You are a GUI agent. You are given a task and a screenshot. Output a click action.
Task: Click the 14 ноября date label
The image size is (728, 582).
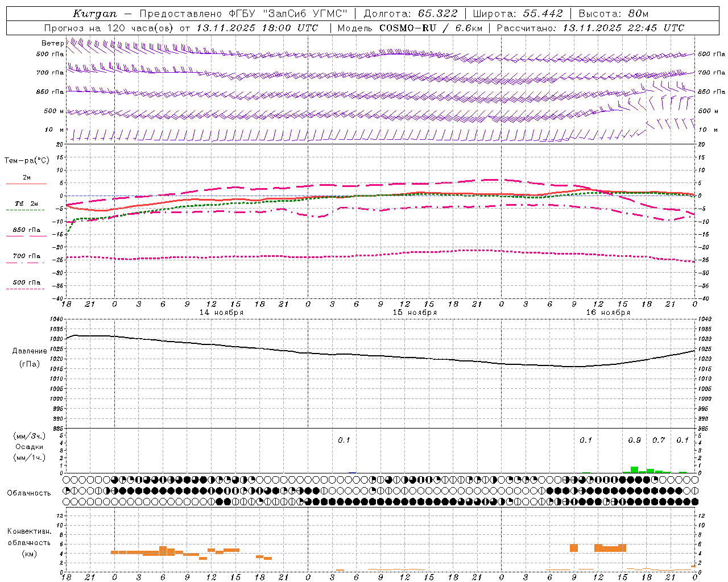click(221, 313)
